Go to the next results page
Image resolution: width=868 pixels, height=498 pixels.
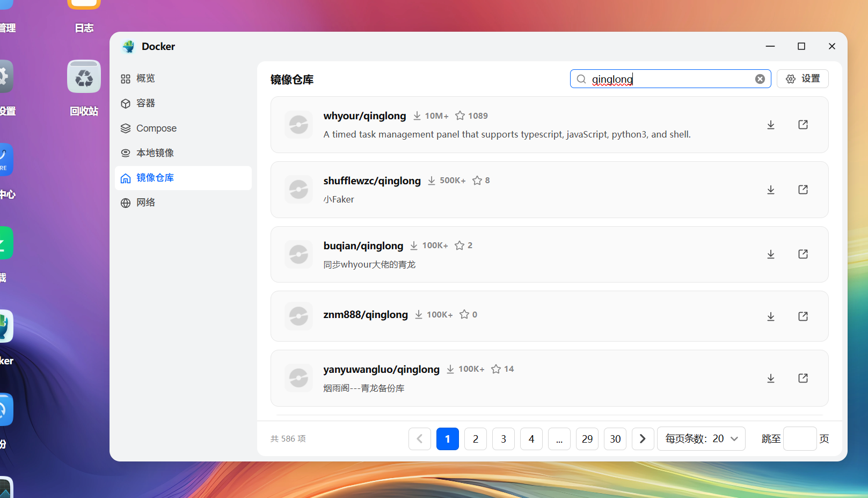[643, 439]
